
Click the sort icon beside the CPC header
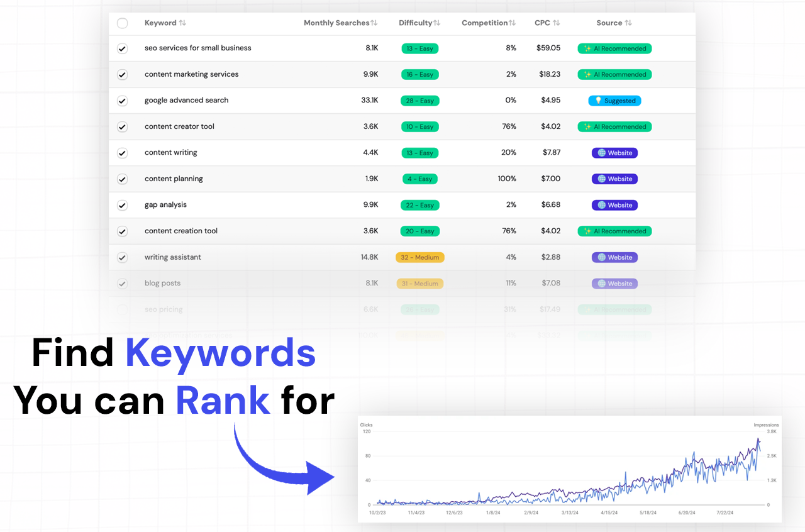point(557,23)
